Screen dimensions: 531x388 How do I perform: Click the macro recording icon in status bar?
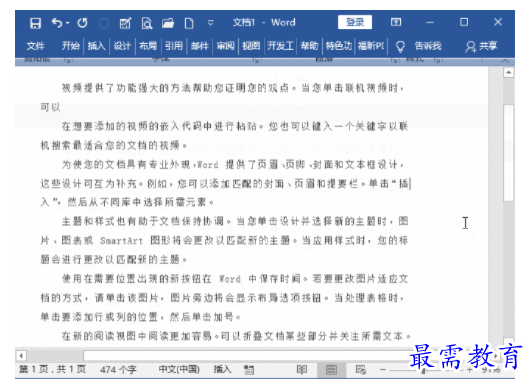[x=249, y=370]
